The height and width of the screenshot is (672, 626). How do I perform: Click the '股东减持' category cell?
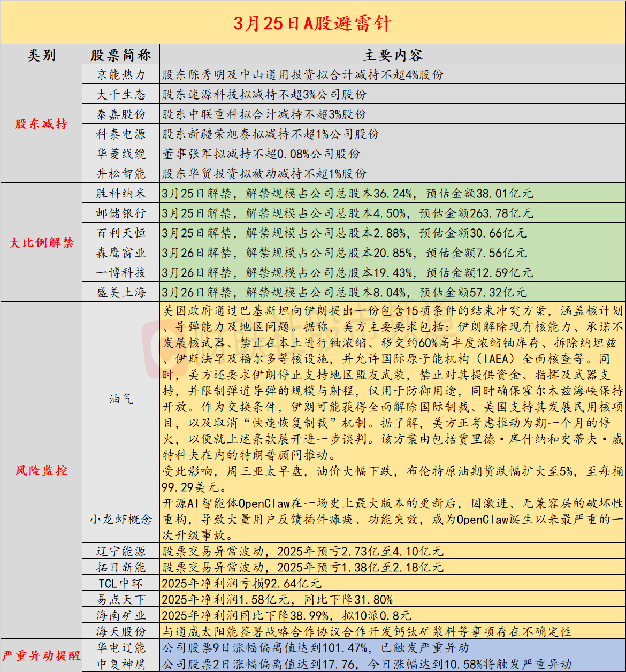41,124
